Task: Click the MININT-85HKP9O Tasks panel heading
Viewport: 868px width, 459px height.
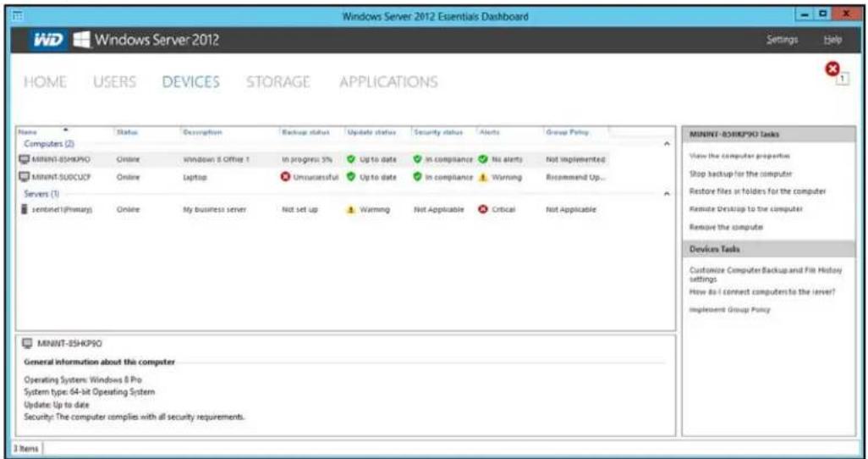Action: tap(733, 134)
